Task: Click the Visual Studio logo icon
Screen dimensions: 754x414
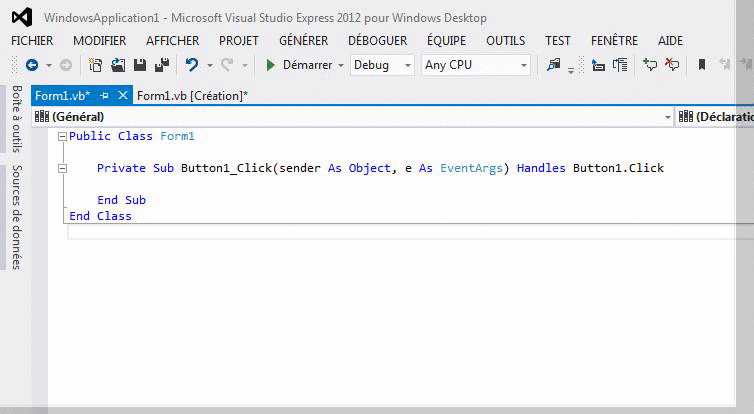Action: click(22, 17)
